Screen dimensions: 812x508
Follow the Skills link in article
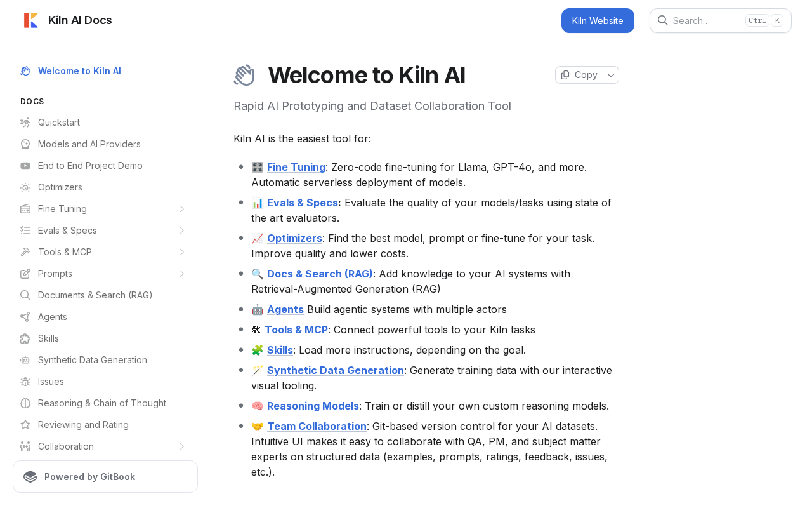pos(280,350)
